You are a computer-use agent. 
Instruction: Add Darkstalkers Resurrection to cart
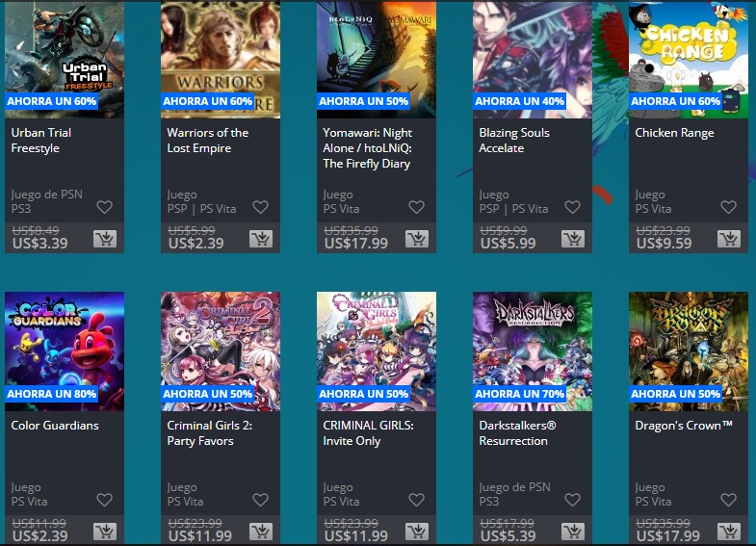(573, 532)
